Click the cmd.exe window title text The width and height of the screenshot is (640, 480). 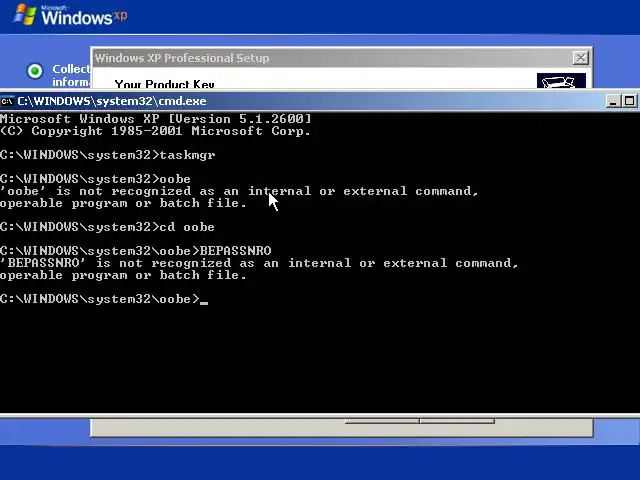point(112,101)
